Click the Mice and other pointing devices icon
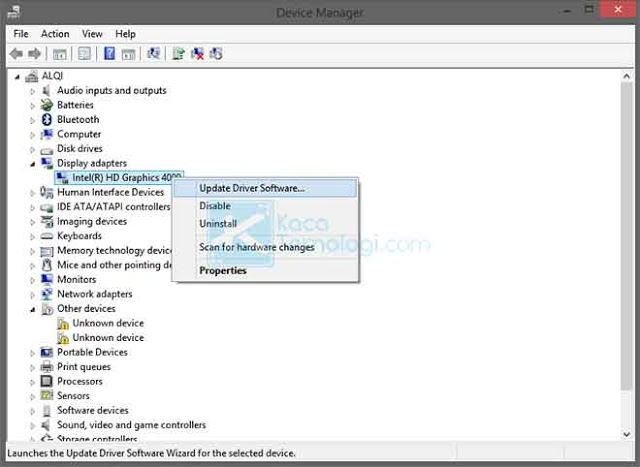Viewport: 640px width, 467px height. [47, 265]
